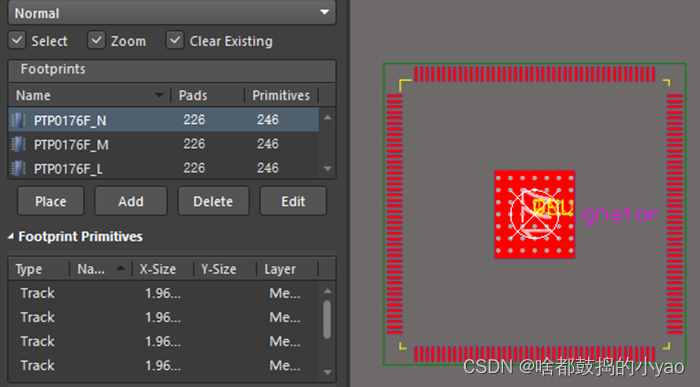The width and height of the screenshot is (700, 387).
Task: Click the footprints list scroll-up arrow
Action: click(328, 117)
